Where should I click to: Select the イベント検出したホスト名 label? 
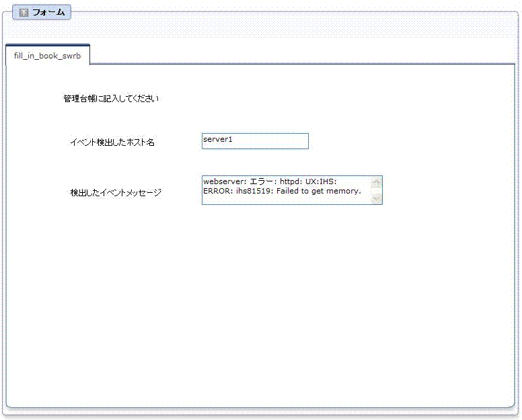click(x=112, y=142)
